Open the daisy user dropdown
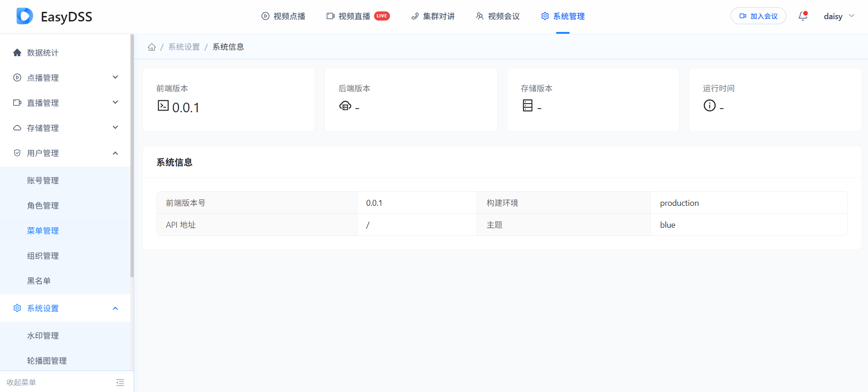Screen dimensions: 868x392 (x=839, y=16)
